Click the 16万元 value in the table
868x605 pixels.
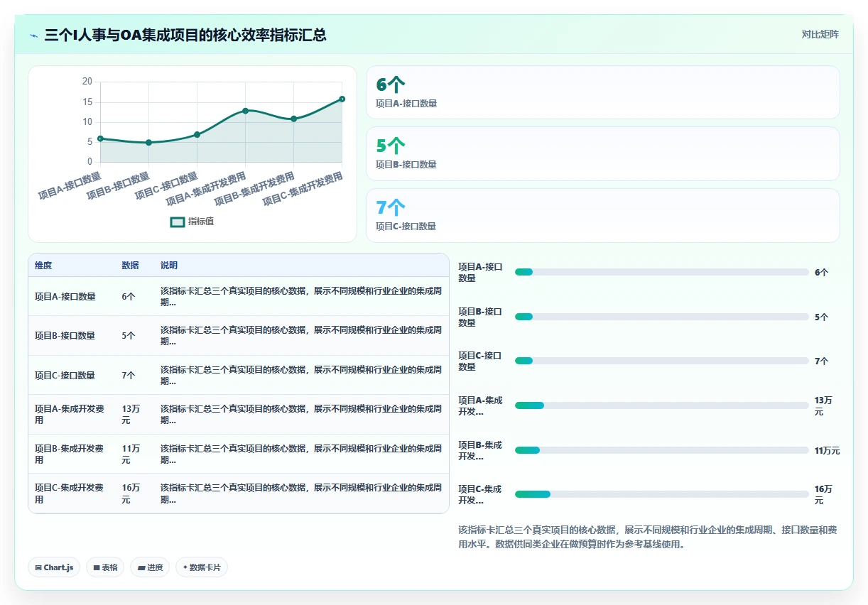131,494
